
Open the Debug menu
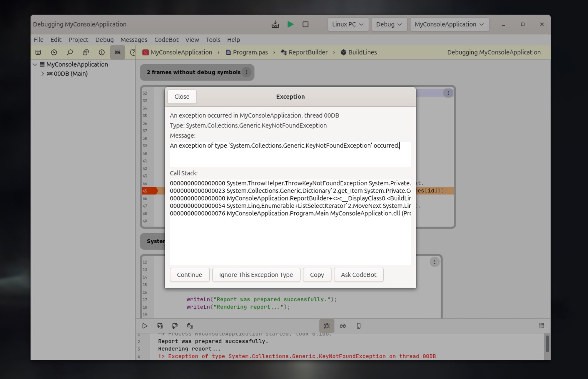104,40
